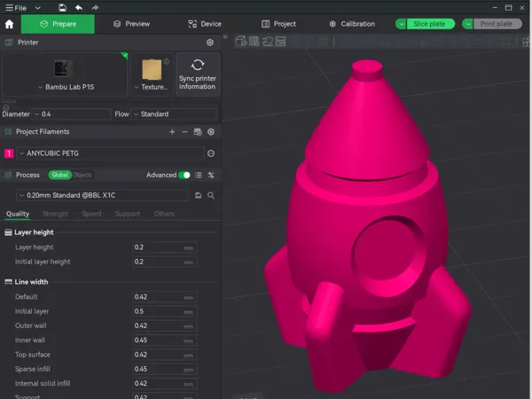Click the Auto orient icon in toolbar

click(x=268, y=42)
